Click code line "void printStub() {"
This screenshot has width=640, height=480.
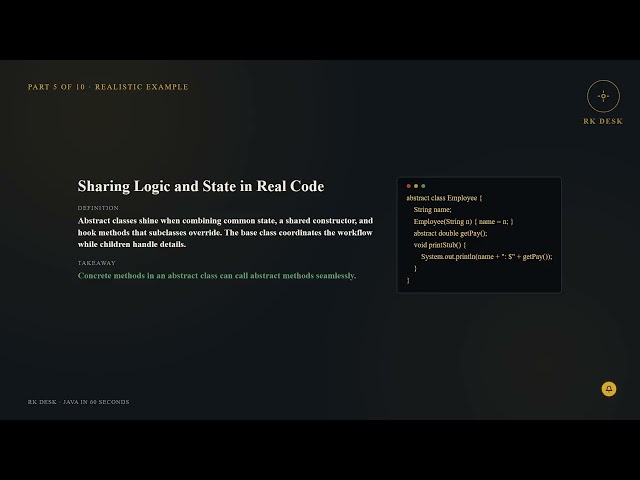pyautogui.click(x=440, y=245)
